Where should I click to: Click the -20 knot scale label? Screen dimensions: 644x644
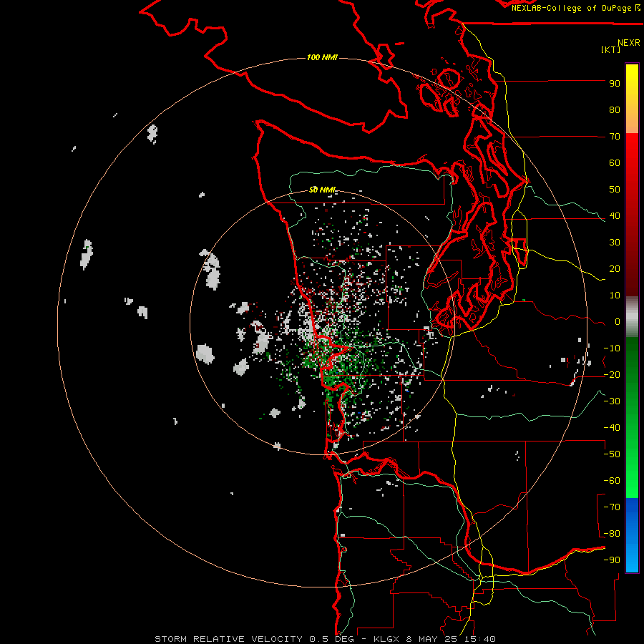pos(612,375)
